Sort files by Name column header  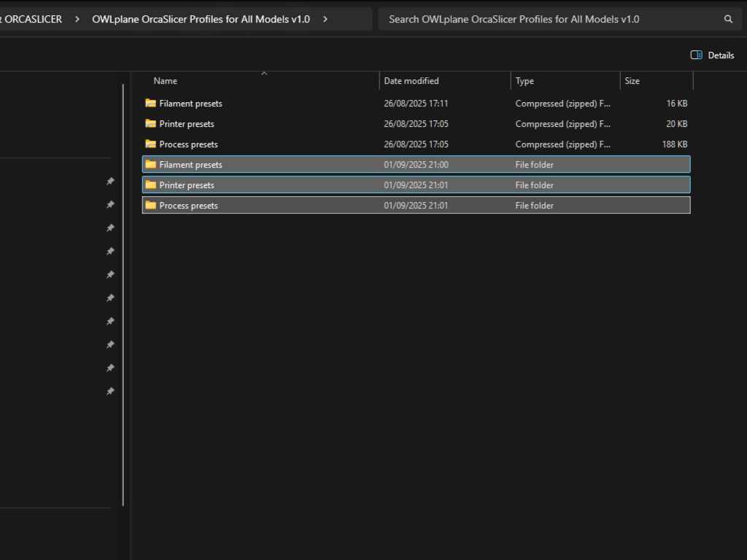166,81
